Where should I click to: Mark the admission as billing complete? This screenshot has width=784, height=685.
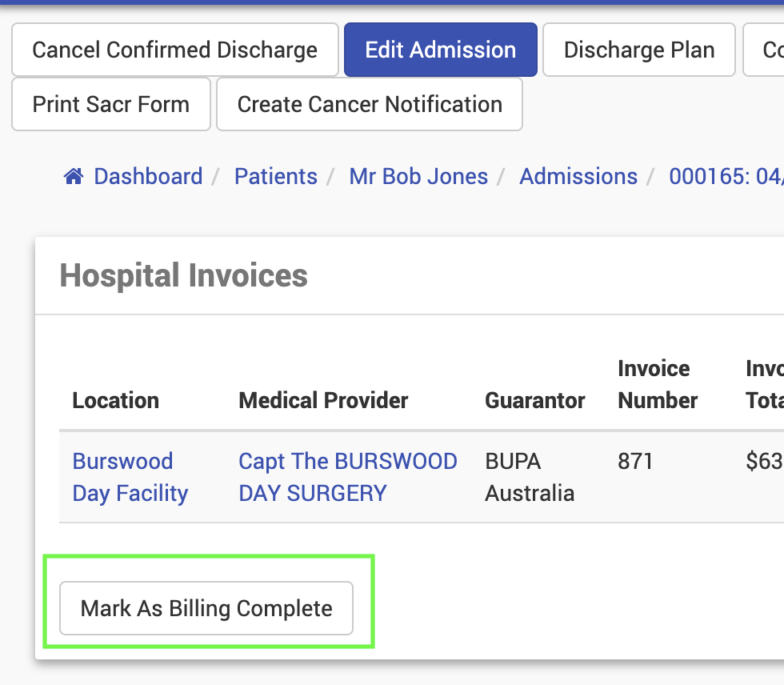click(206, 608)
